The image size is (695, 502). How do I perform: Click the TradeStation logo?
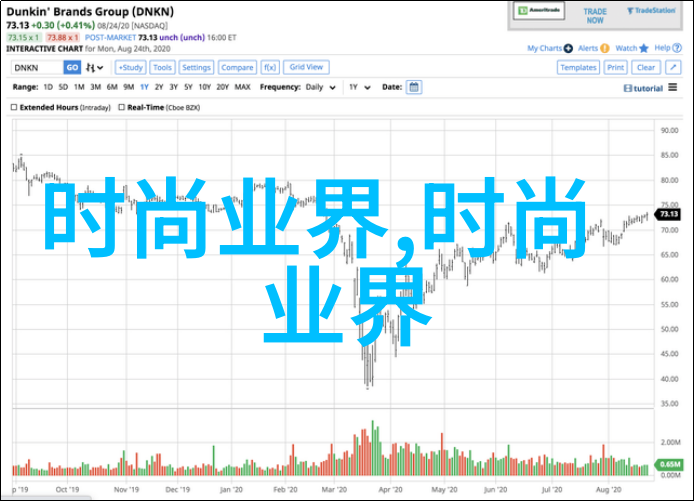pyautogui.click(x=651, y=11)
